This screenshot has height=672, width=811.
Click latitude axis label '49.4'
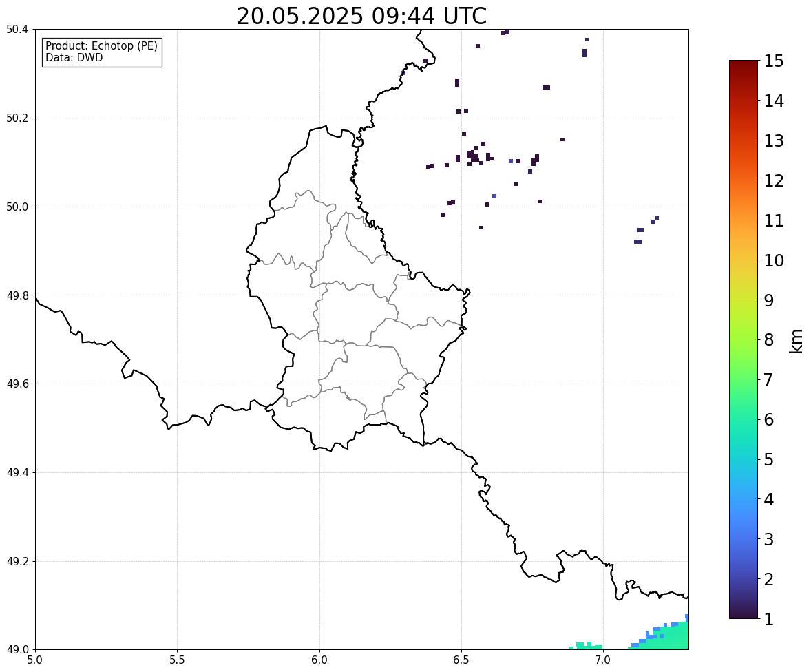(x=17, y=472)
